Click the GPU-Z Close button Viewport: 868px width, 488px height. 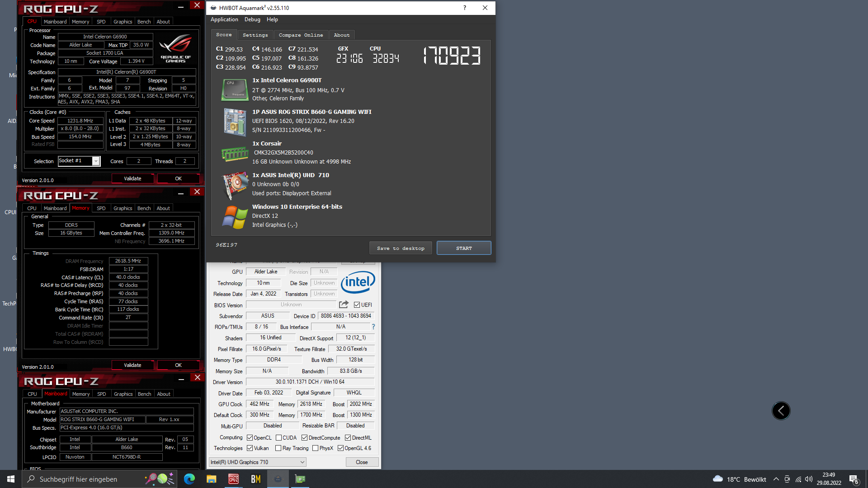362,462
